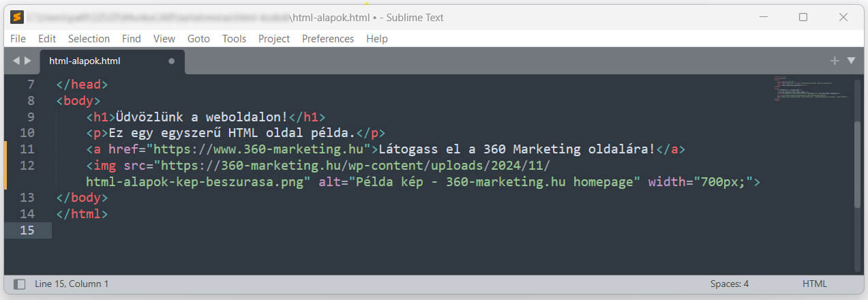Place cursor in the closing head tag
Viewport: 868px width, 300px height.
point(83,85)
